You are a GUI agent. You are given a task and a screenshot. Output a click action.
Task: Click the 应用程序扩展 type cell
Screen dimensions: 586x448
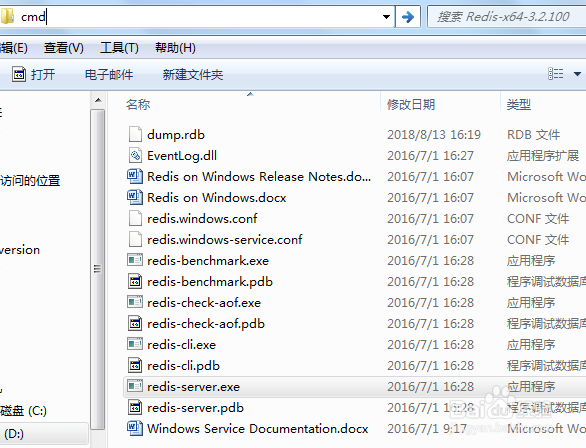(x=543, y=155)
